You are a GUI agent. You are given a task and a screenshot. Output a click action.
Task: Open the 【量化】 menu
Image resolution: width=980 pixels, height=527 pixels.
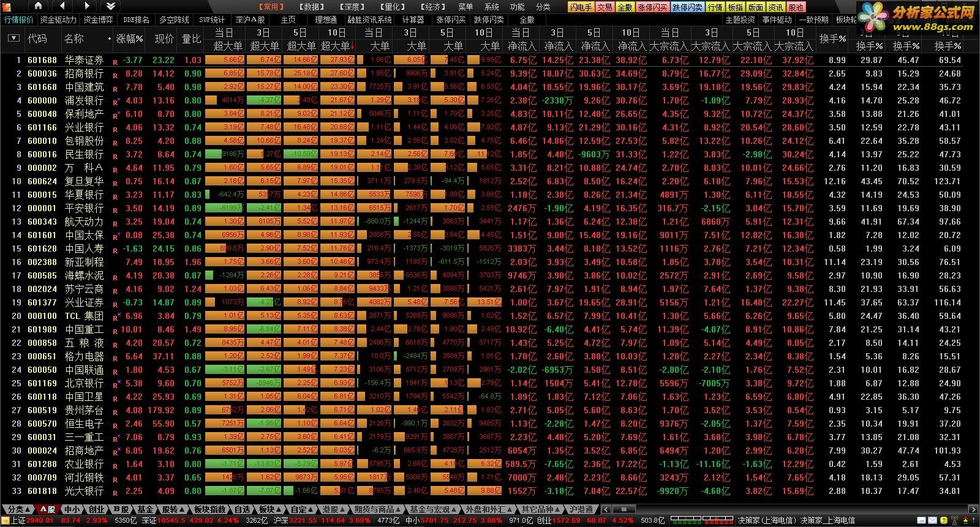(393, 7)
